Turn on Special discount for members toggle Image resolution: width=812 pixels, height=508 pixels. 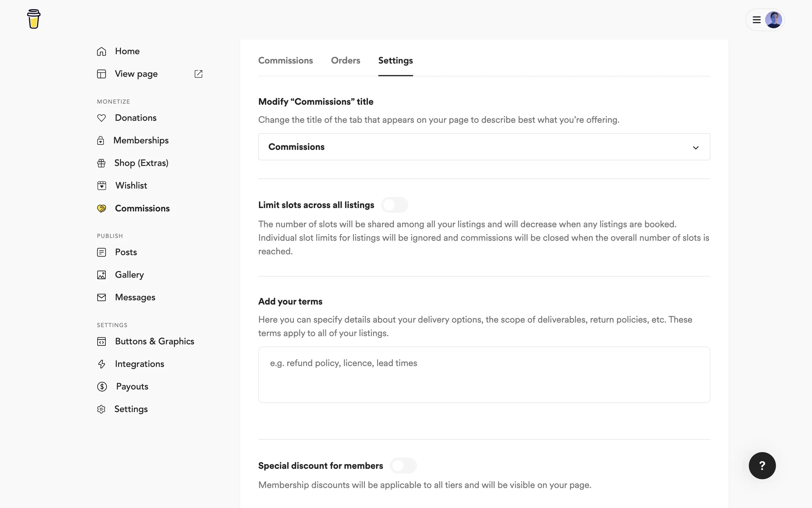click(x=403, y=466)
